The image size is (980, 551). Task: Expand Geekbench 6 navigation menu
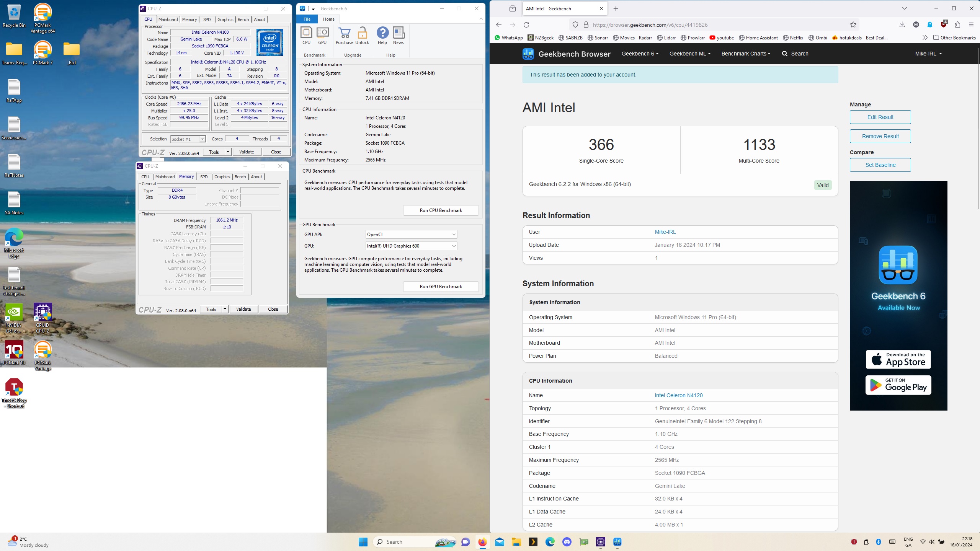tap(640, 54)
